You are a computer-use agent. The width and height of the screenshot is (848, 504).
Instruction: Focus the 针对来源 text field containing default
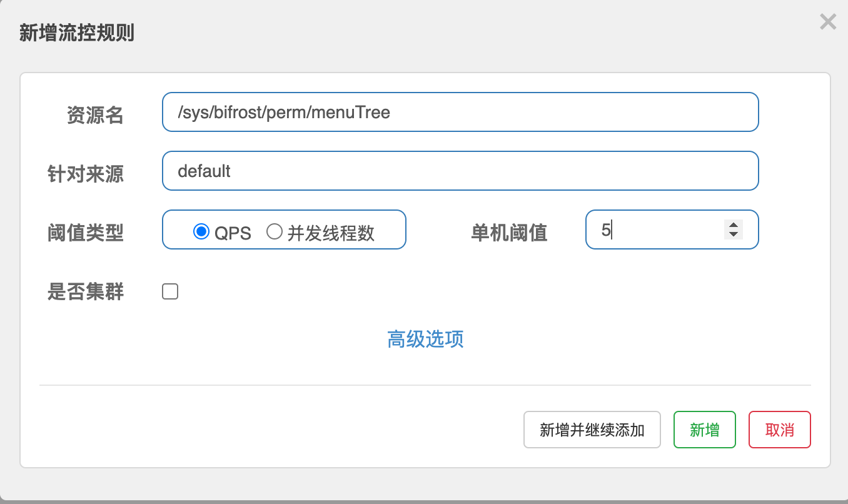point(460,171)
